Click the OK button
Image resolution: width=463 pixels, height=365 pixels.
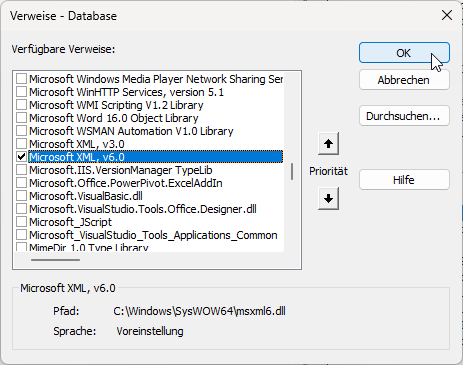(x=404, y=53)
